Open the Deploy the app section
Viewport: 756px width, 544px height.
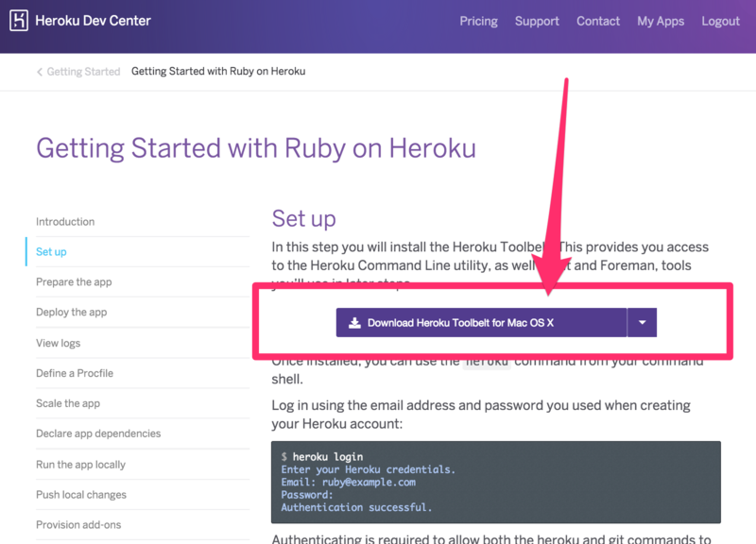(x=72, y=313)
